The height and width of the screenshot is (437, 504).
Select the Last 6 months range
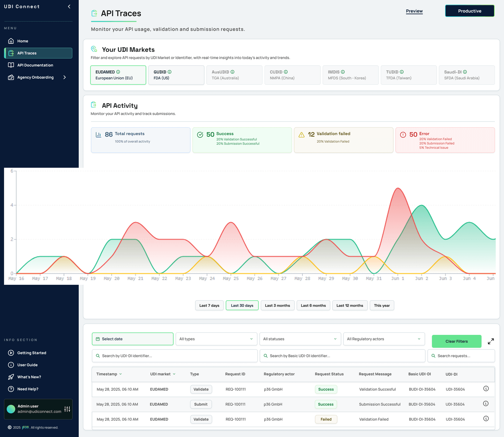click(x=313, y=305)
